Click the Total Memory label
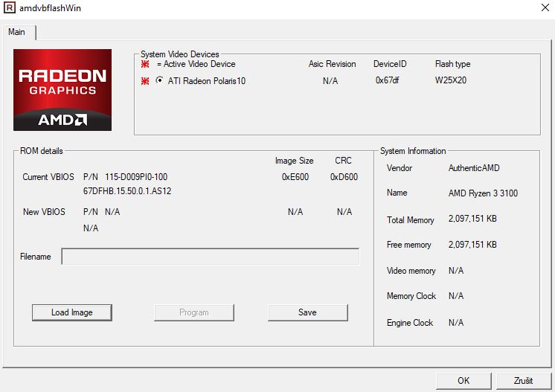This screenshot has height=392, width=555. pyautogui.click(x=410, y=220)
